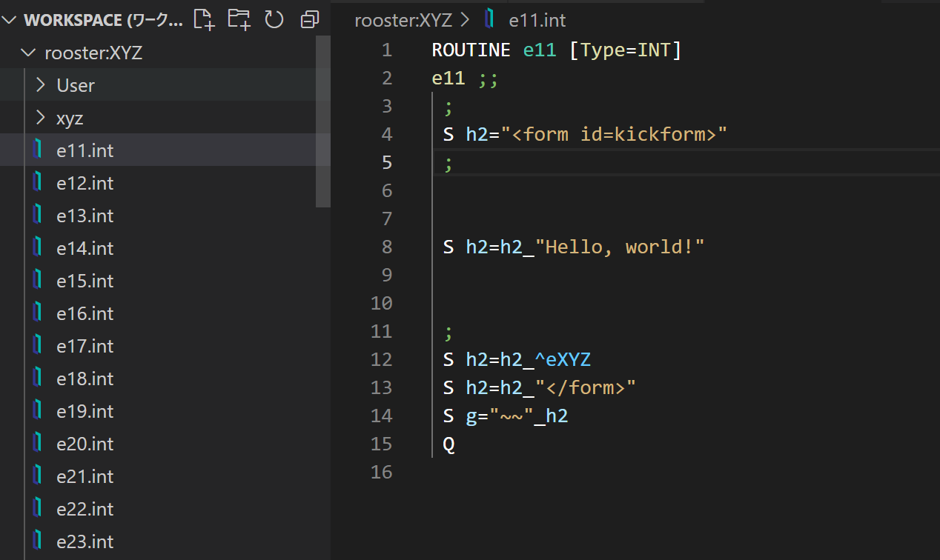
Task: Refresh the explorer with the refresh icon
Action: tap(274, 19)
